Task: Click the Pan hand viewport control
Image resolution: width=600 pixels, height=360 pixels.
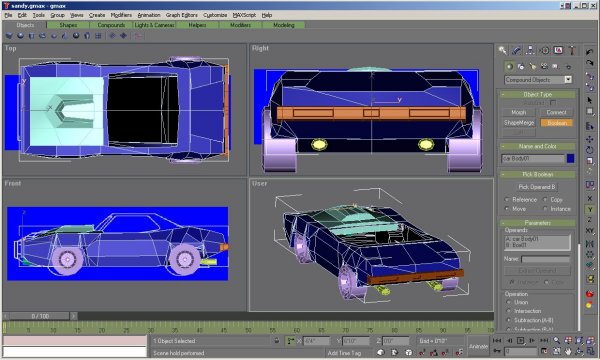Action: [568, 351]
